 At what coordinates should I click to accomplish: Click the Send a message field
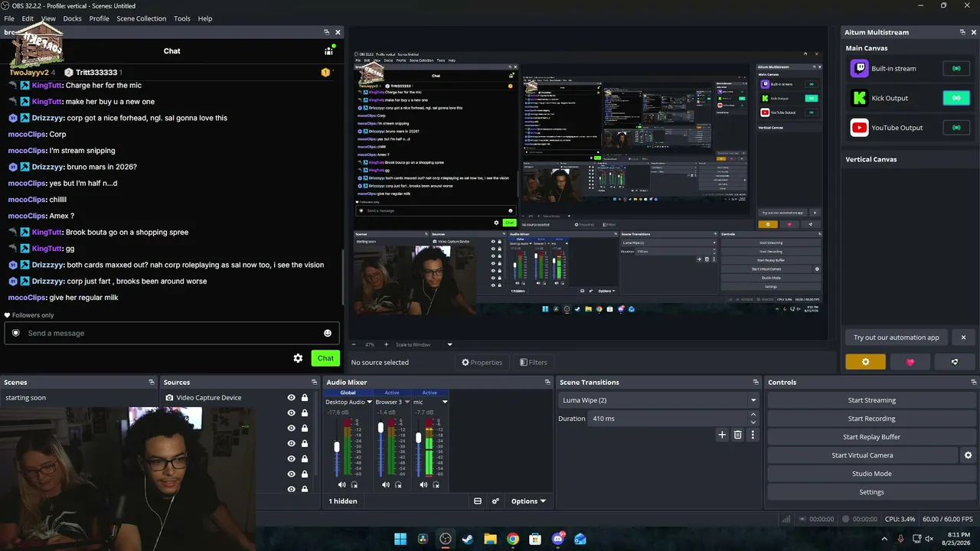(172, 333)
